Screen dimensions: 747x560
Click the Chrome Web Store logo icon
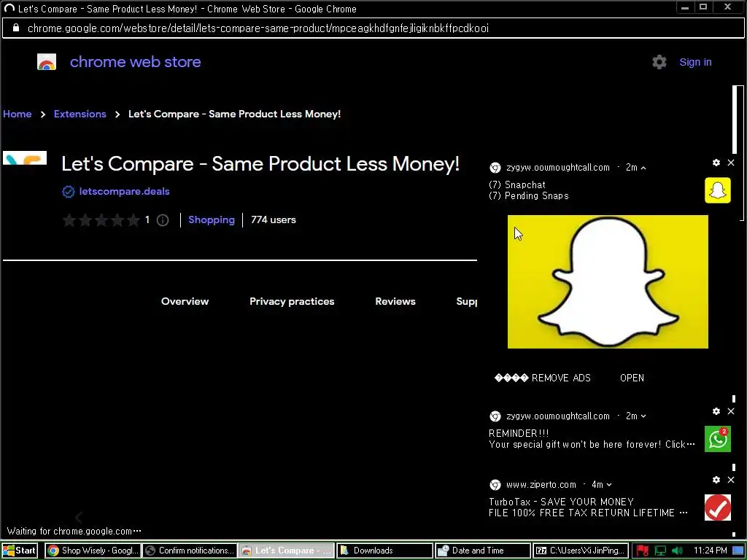[x=47, y=62]
